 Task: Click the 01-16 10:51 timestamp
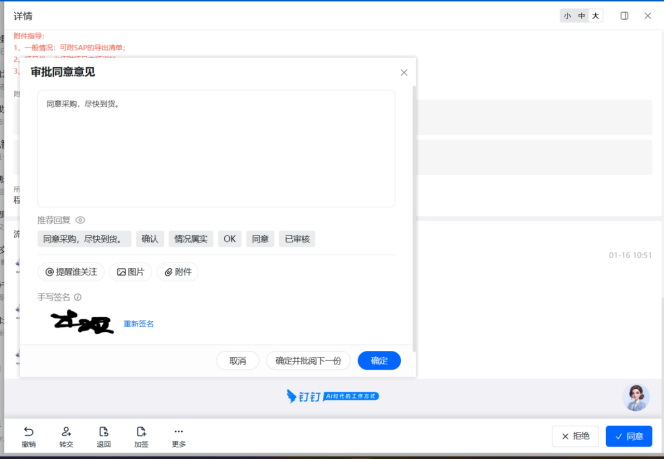[630, 255]
